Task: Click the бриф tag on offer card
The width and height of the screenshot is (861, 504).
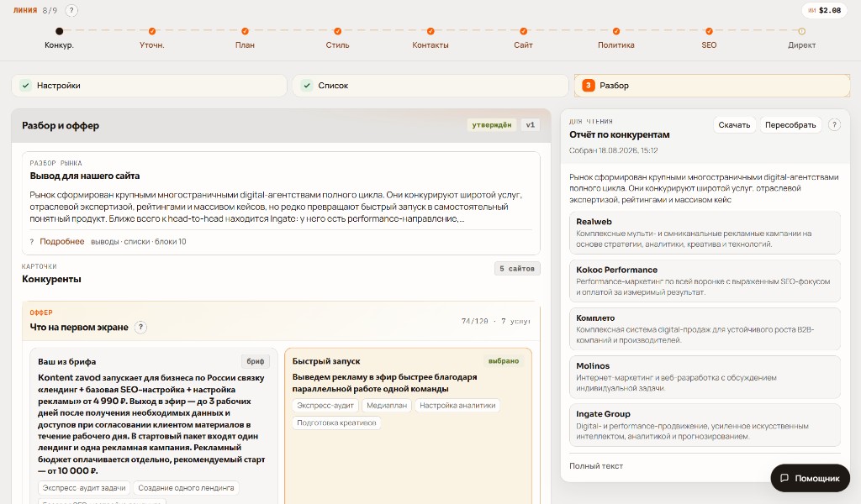Action: pos(256,361)
